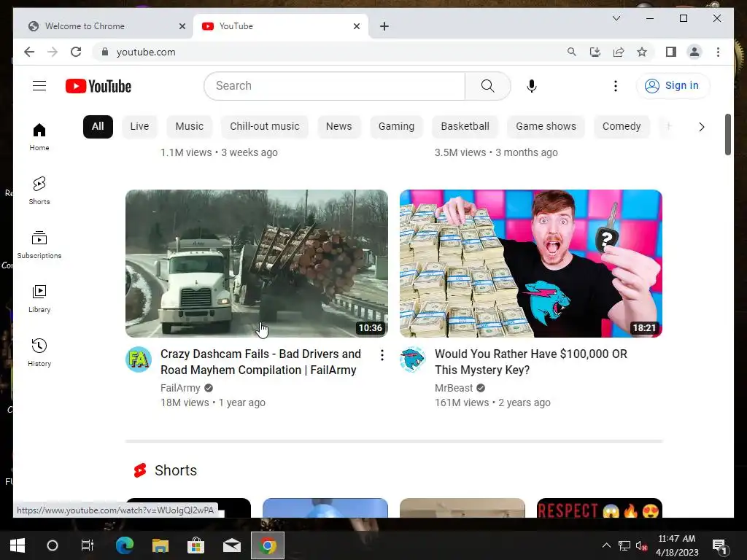Show hidden tray icons chevron
The image size is (747, 560).
pos(606,545)
